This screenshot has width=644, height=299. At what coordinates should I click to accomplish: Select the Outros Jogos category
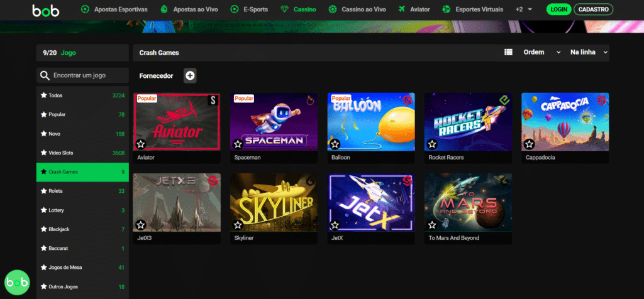[82, 286]
